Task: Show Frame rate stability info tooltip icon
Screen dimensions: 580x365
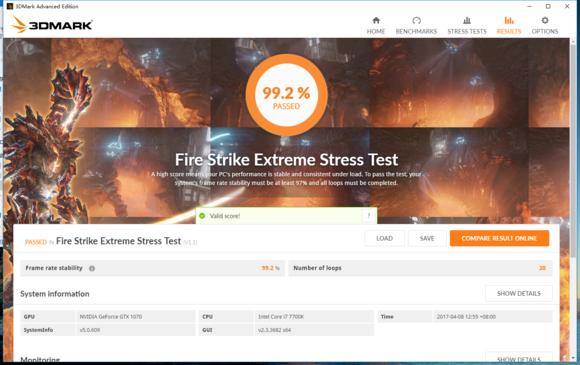Action: [x=92, y=268]
